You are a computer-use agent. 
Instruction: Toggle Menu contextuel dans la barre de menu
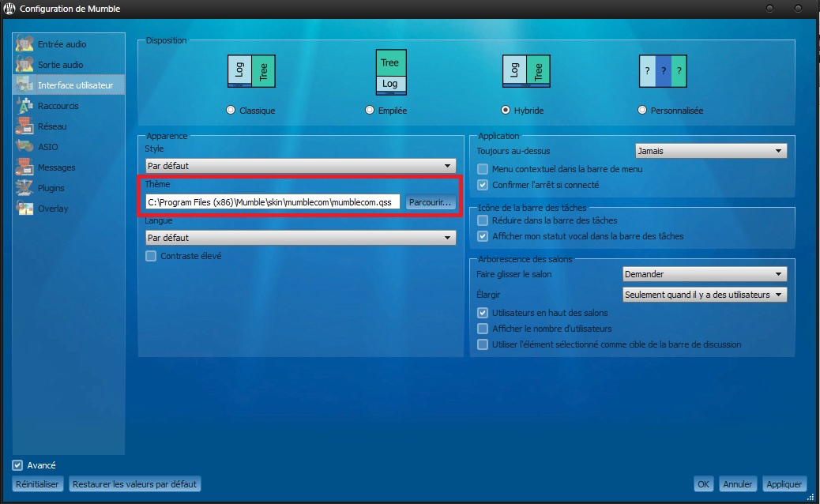point(483,169)
